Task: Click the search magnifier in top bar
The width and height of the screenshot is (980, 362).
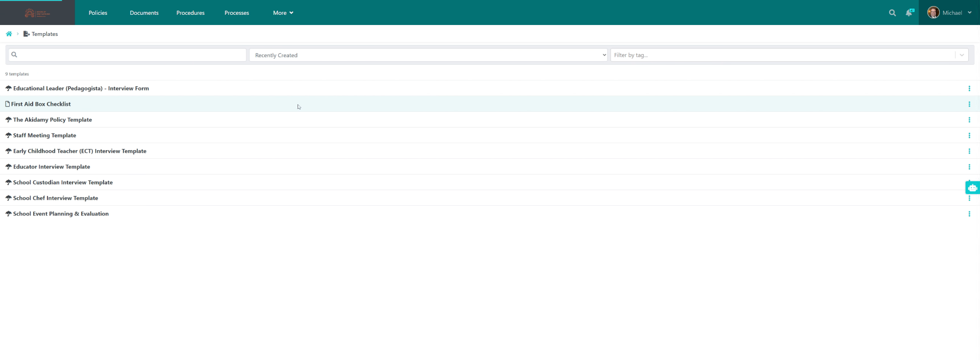Action: pyautogui.click(x=892, y=13)
